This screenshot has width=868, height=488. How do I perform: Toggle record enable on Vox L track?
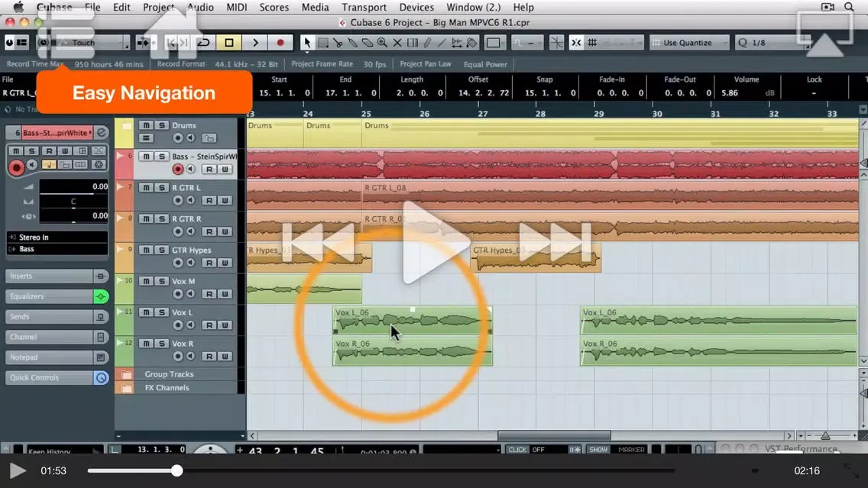[177, 325]
